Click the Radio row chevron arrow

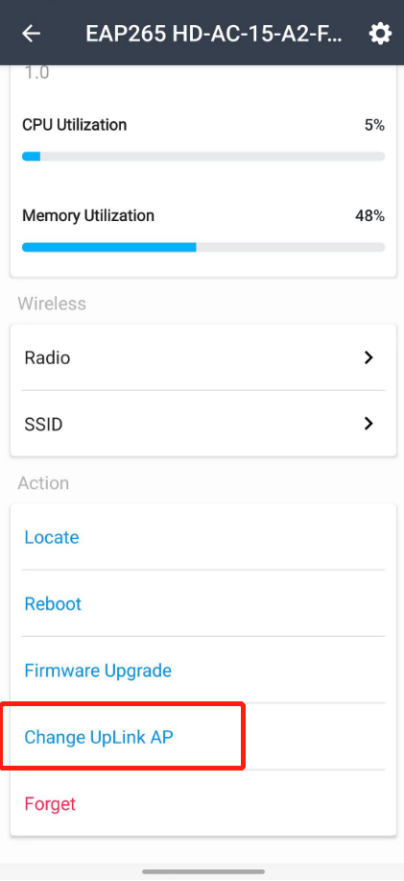point(369,357)
